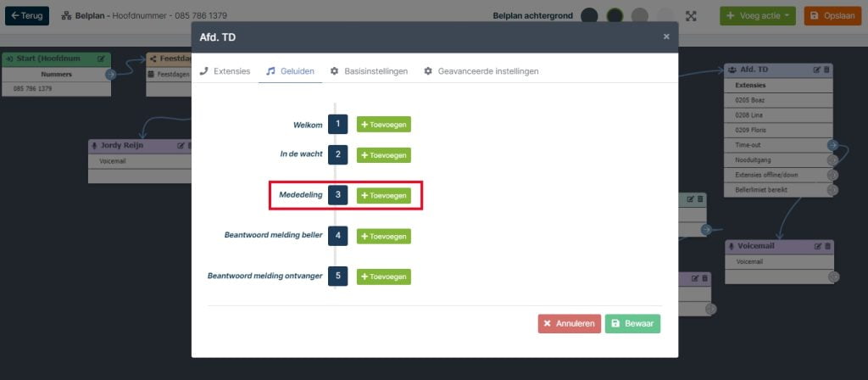Click the Nooduitgang output connector

[x=832, y=160]
